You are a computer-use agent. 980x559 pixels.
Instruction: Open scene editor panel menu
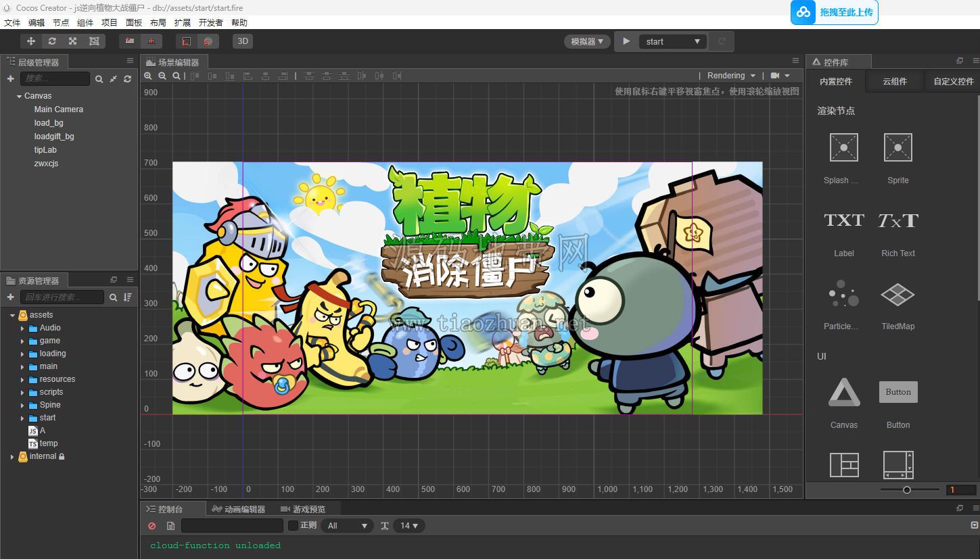coord(795,61)
